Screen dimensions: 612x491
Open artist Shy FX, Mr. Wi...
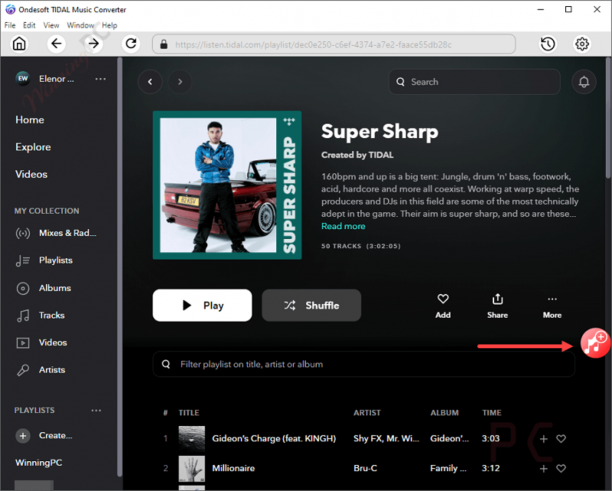(x=386, y=439)
